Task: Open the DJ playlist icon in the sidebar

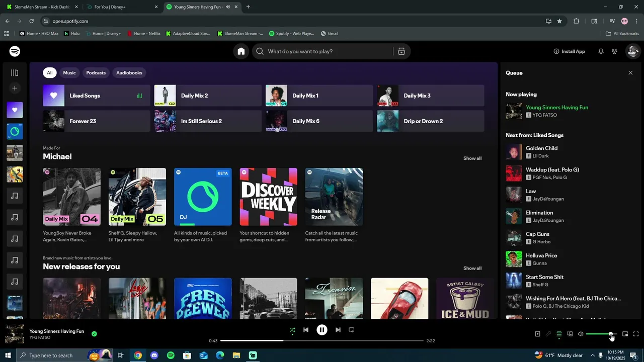Action: tap(15, 131)
